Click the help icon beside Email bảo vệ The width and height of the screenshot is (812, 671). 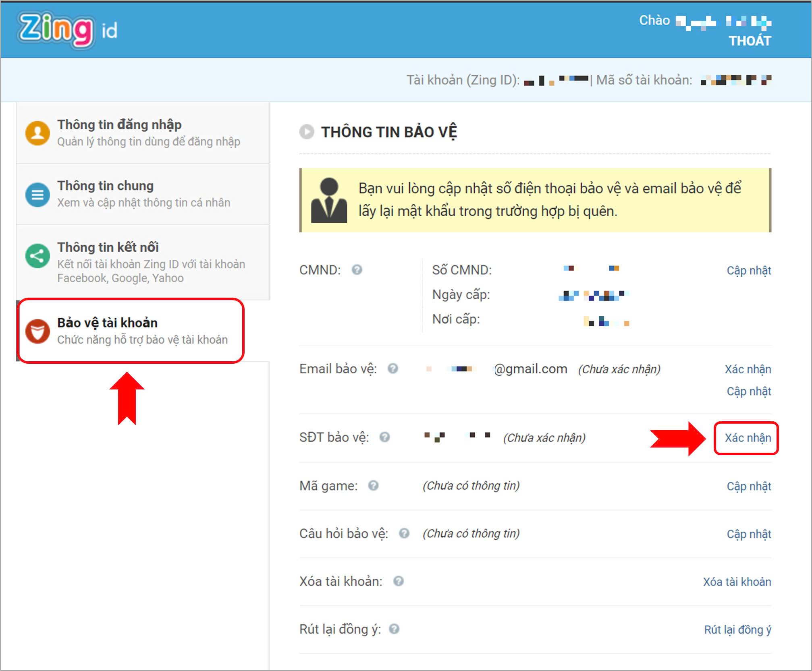pos(393,369)
